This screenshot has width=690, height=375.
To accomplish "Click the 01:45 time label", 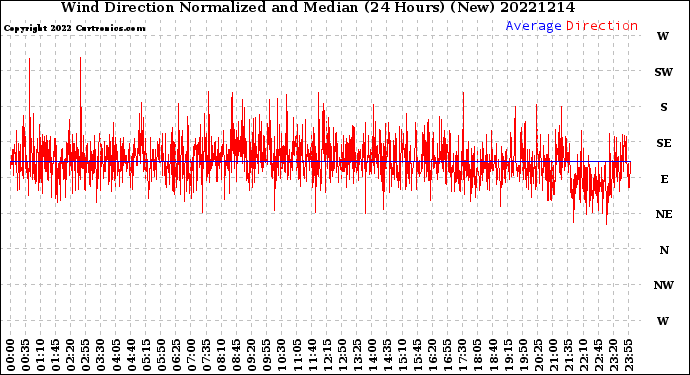I will [x=56, y=355].
